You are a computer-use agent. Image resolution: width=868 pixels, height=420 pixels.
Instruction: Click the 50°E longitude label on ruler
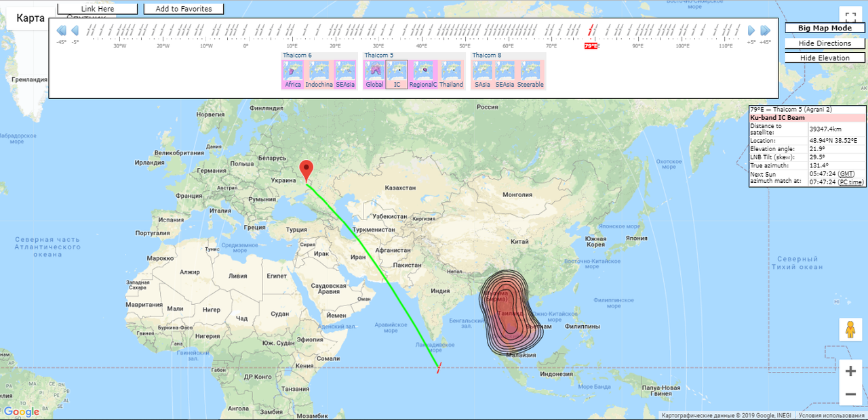tap(465, 46)
